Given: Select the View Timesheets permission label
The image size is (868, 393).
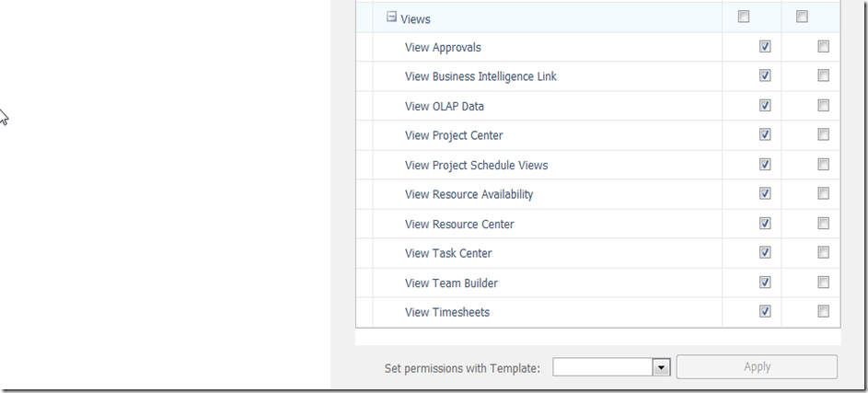Looking at the screenshot, I should (447, 312).
